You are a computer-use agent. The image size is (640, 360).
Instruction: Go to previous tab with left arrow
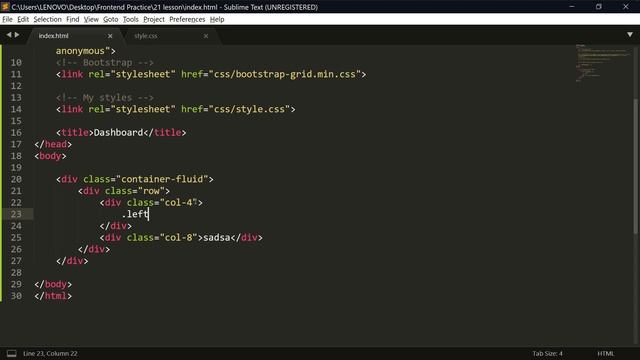click(9, 35)
